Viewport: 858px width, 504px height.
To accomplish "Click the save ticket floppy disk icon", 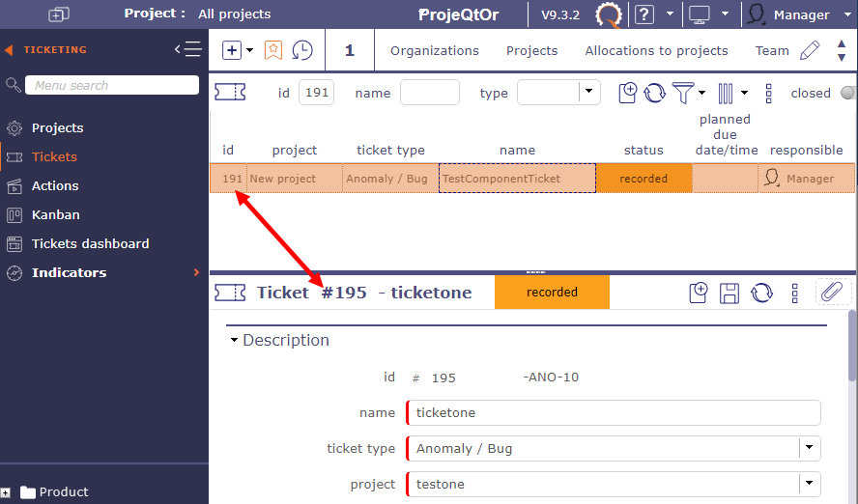I will (x=730, y=293).
